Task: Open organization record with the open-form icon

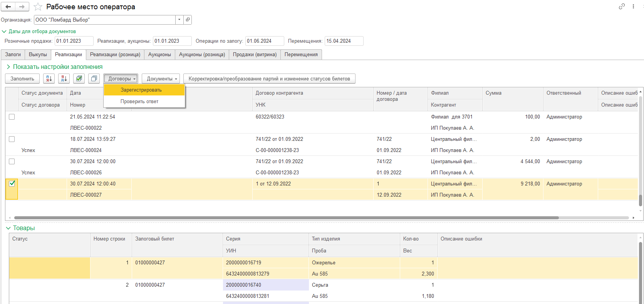Action: click(x=188, y=20)
